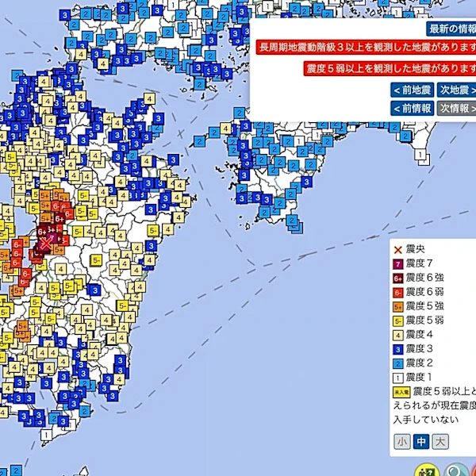Click the purple 震度7 legend swatch

pyautogui.click(x=398, y=264)
